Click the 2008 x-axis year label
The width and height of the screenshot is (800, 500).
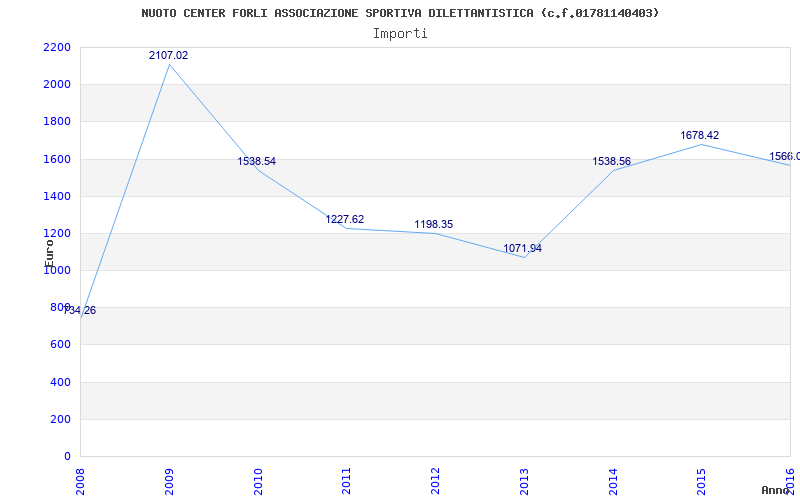(81, 482)
